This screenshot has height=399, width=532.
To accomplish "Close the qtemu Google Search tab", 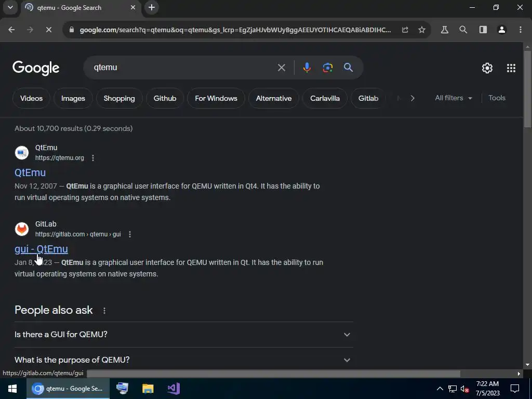I will click(x=133, y=7).
